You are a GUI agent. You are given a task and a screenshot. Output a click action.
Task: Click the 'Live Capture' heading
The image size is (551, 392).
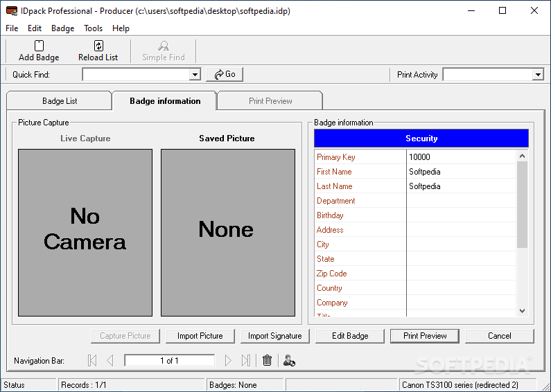85,139
